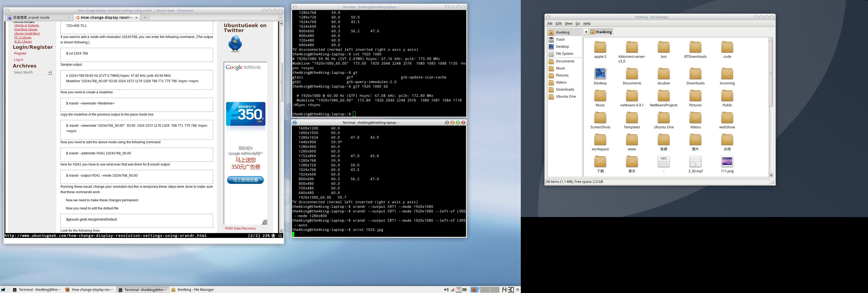Image resolution: width=868 pixels, height=293 pixels.
Task: Open new tab with plus button
Action: (145, 18)
